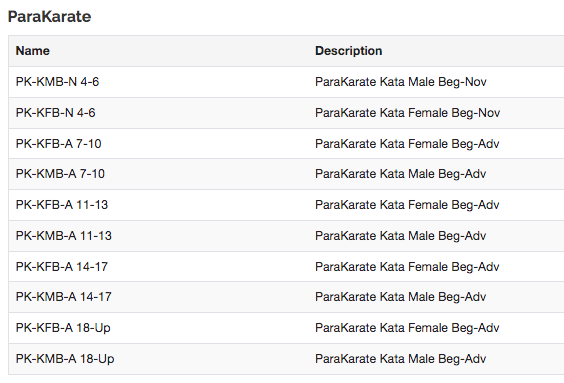
Task: Select the PK-KMB-A 7-10 row name
Action: pyautogui.click(x=60, y=174)
